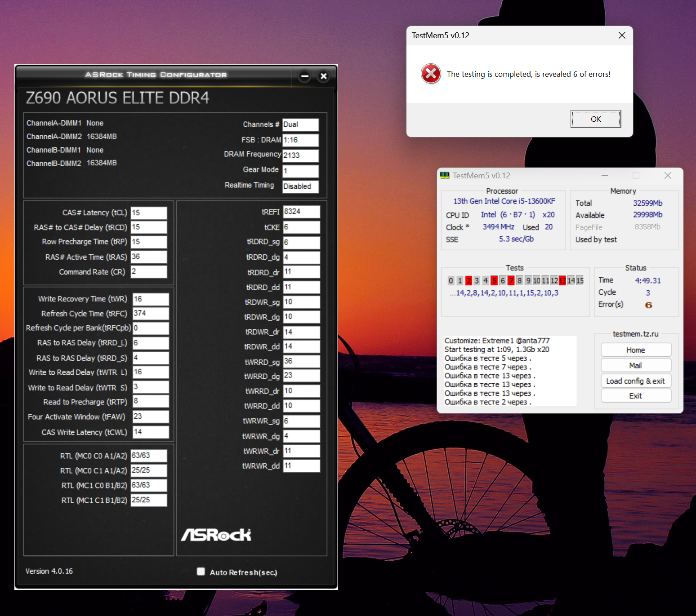Click the Four Activate Window (tFAW) field

click(x=151, y=417)
